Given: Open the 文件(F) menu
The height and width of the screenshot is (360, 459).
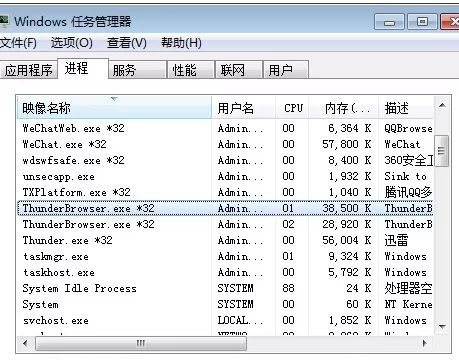Looking at the screenshot, I should point(18,43).
